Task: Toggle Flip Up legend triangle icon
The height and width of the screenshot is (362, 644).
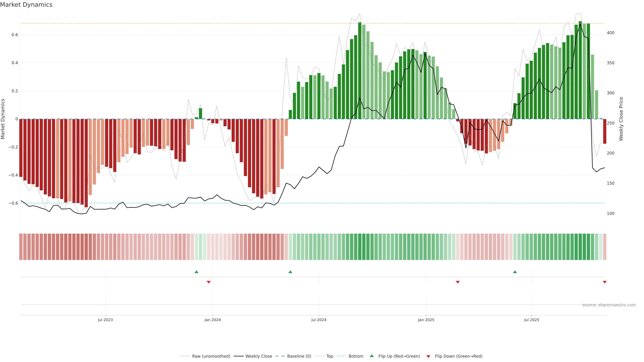Action: tap(371, 356)
